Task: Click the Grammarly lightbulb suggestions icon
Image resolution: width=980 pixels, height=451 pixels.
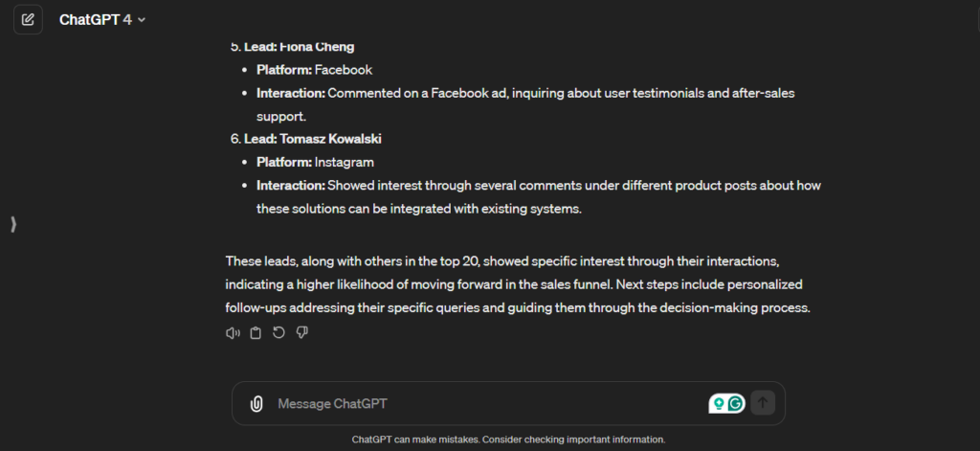Action: [717, 404]
